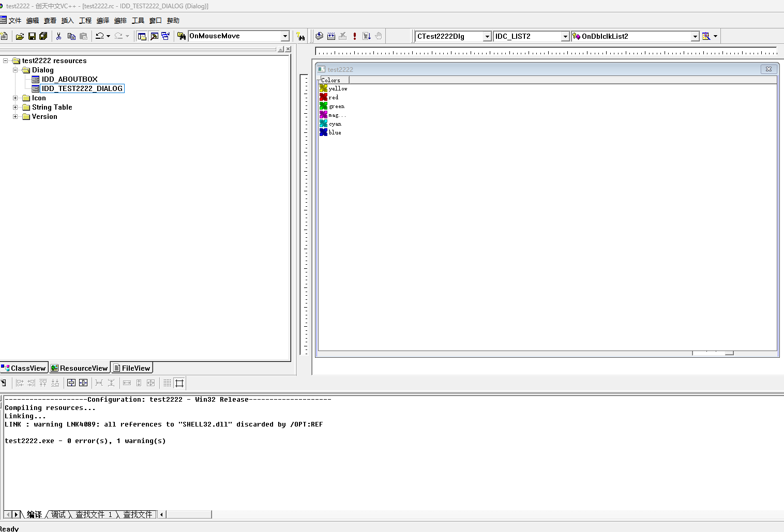Open the OnDblclkList2 members dropdown
The image size is (784, 532).
(x=695, y=36)
